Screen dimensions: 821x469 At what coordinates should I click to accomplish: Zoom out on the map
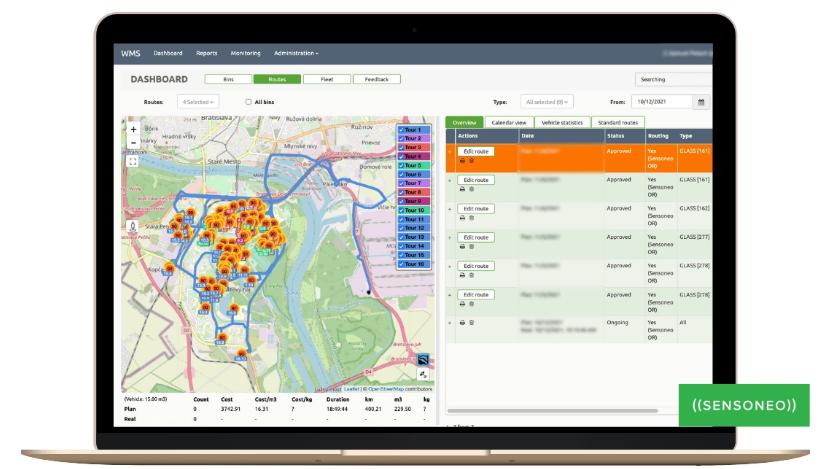coord(134,143)
